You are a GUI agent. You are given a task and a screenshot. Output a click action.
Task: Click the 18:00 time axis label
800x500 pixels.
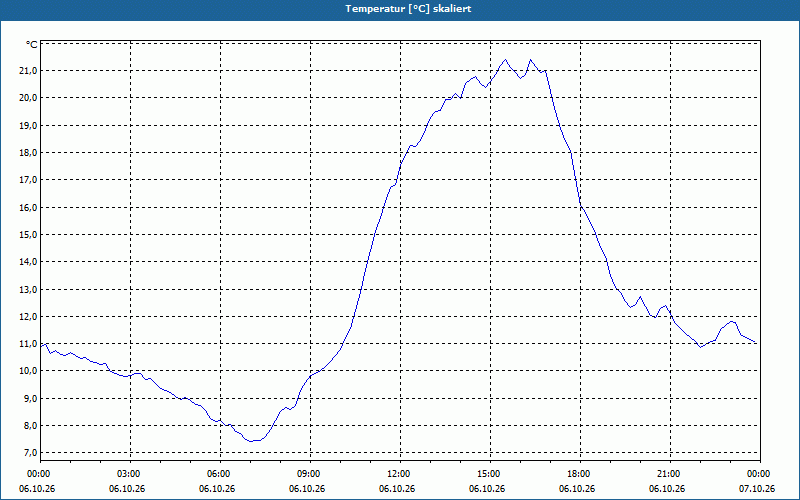click(580, 474)
